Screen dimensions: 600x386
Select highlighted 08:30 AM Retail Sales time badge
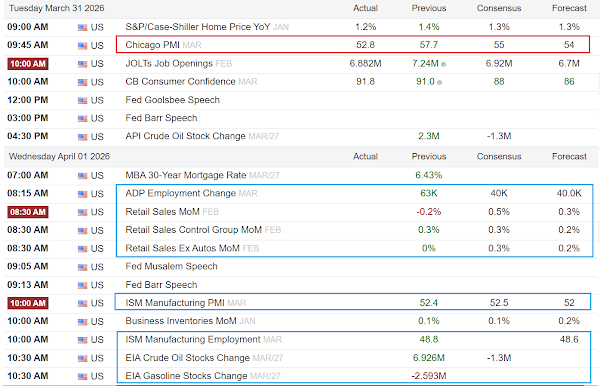pyautogui.click(x=28, y=212)
